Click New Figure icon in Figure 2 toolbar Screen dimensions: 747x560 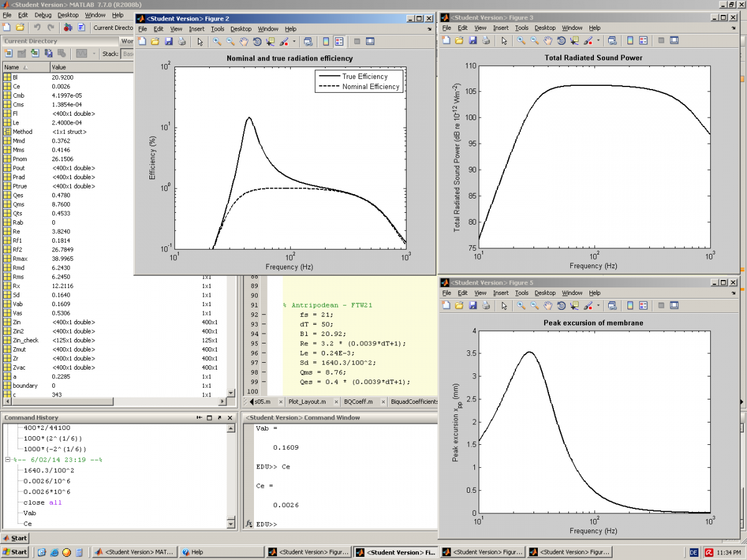141,42
